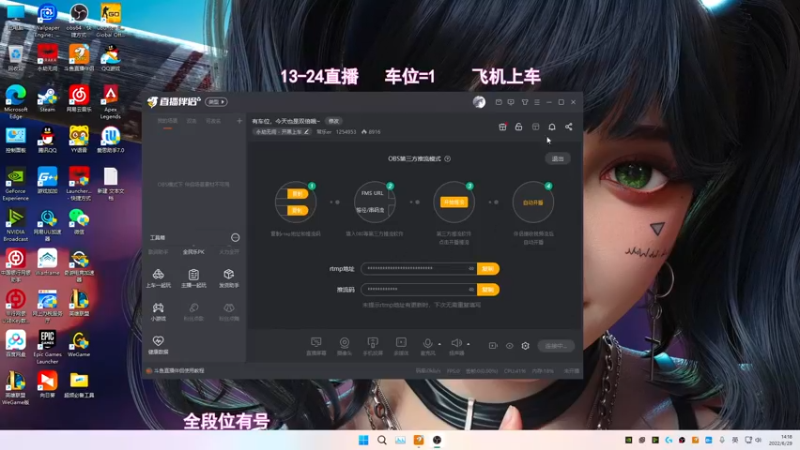Open the 小游戏 gamepad tool

(158, 311)
